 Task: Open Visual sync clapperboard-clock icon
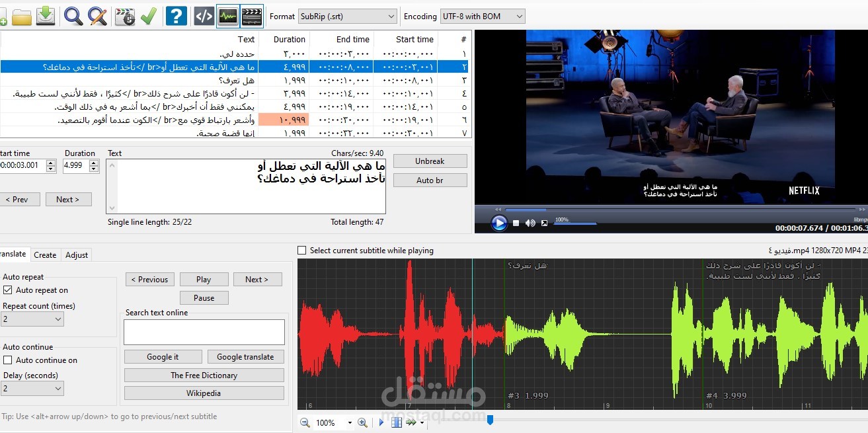point(124,16)
